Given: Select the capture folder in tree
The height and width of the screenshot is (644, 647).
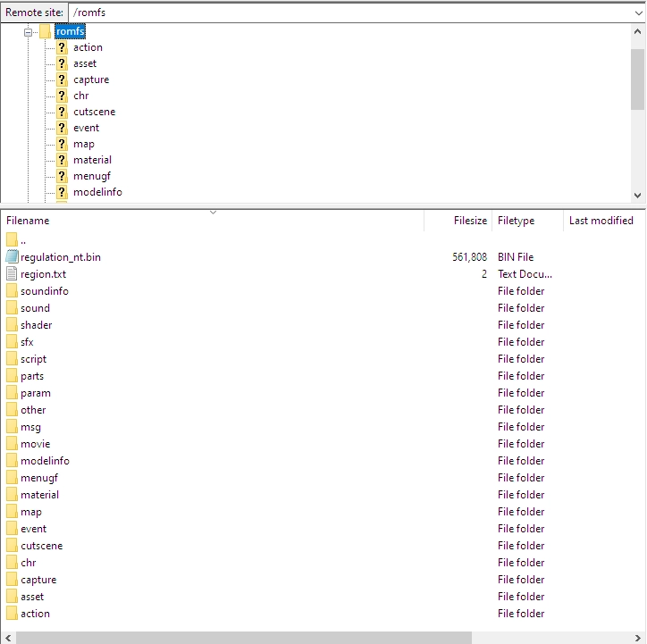Looking at the screenshot, I should [91, 80].
